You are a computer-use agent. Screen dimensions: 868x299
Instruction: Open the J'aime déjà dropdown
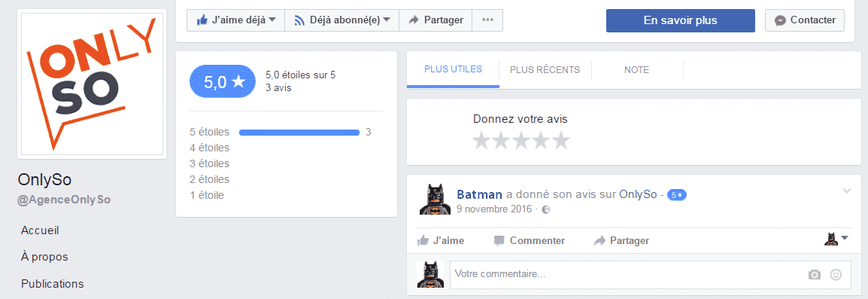pyautogui.click(x=236, y=20)
